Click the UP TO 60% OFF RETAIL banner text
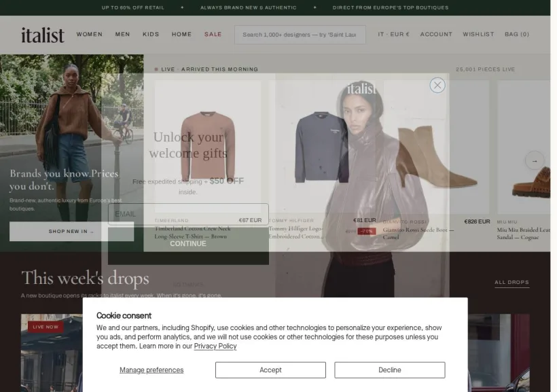557x392 pixels. click(133, 7)
